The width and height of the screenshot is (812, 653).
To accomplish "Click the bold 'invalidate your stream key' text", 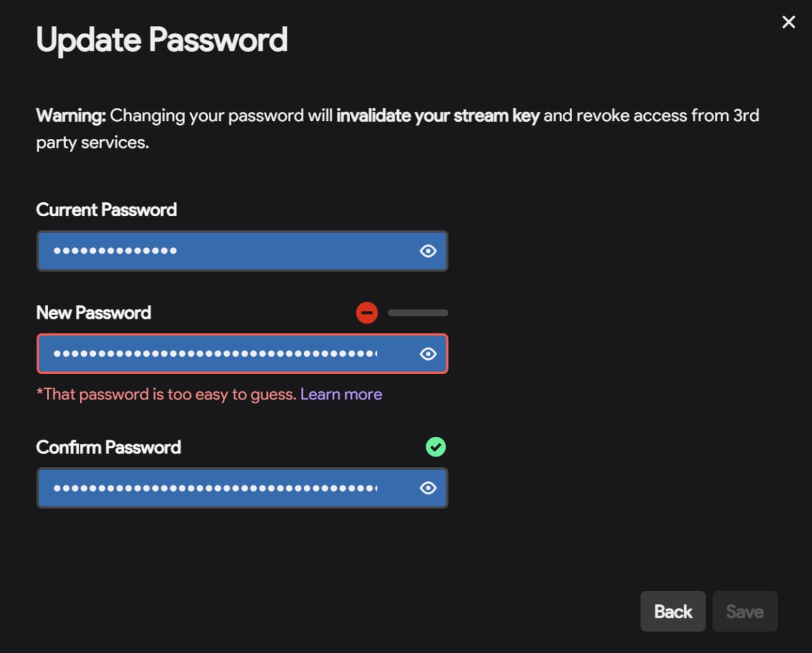I will pos(438,115).
